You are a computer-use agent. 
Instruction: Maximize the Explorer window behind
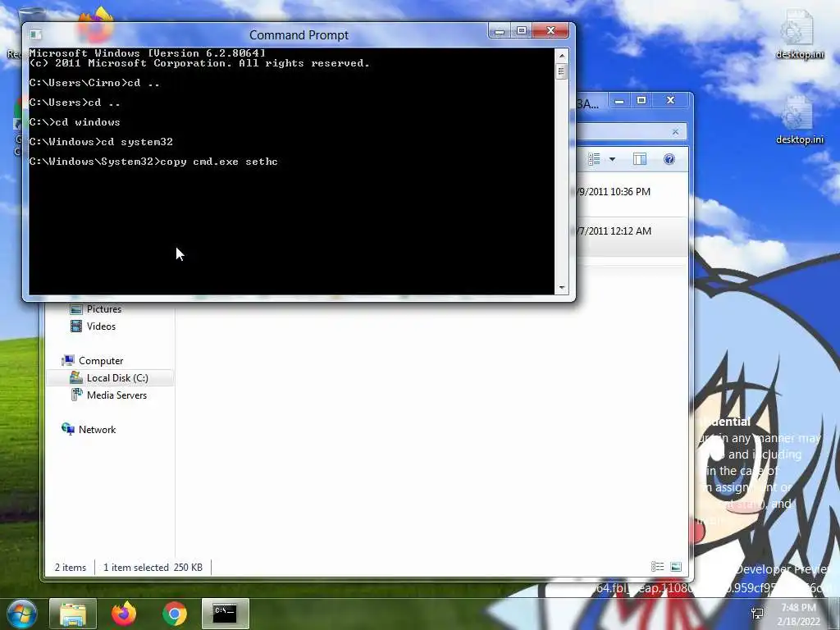pos(641,101)
